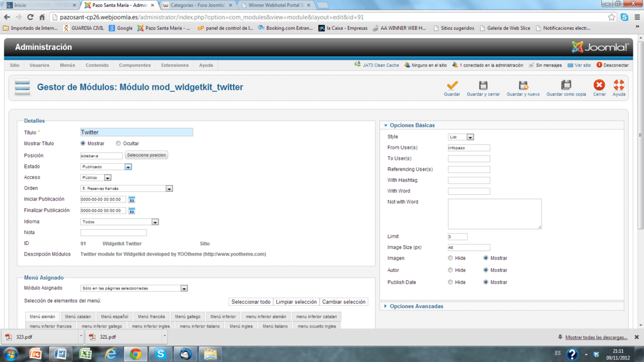Image resolution: width=644 pixels, height=362 pixels.
Task: Click Cambiar selección button
Action: 344,302
